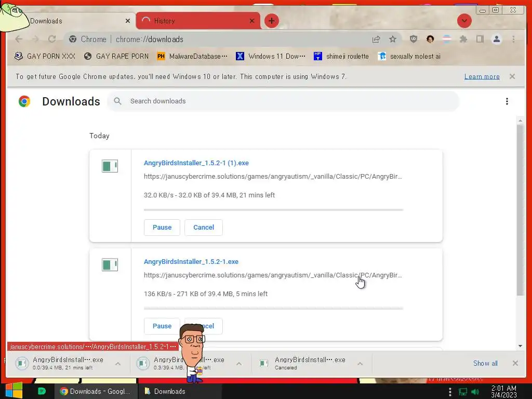Click the first download's progress bar
532x399 pixels.
[273, 210]
